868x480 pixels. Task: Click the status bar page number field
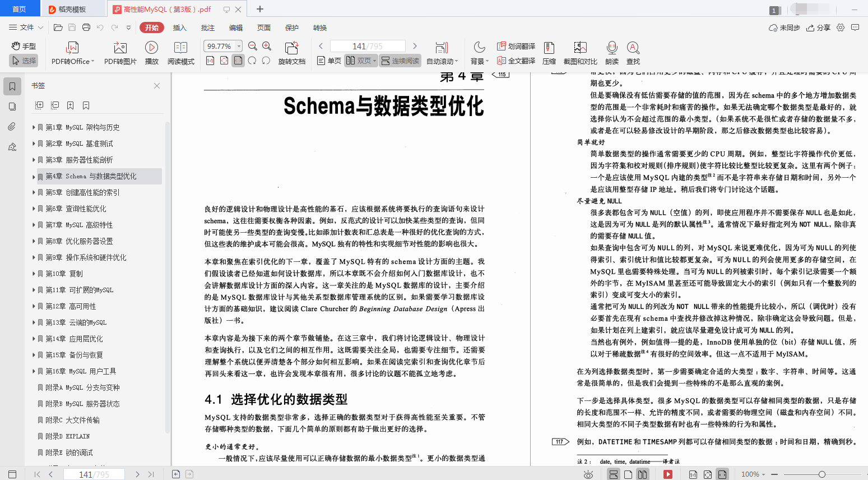coord(94,474)
